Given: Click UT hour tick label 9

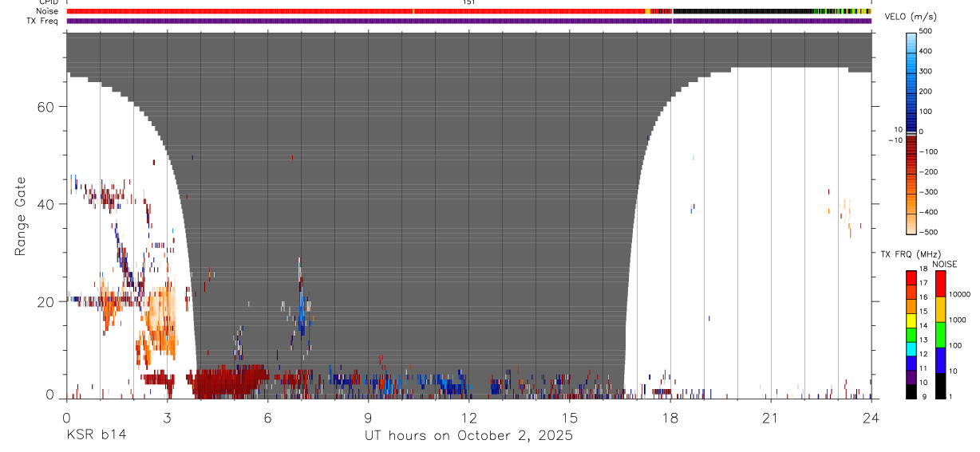Looking at the screenshot, I should tap(368, 417).
